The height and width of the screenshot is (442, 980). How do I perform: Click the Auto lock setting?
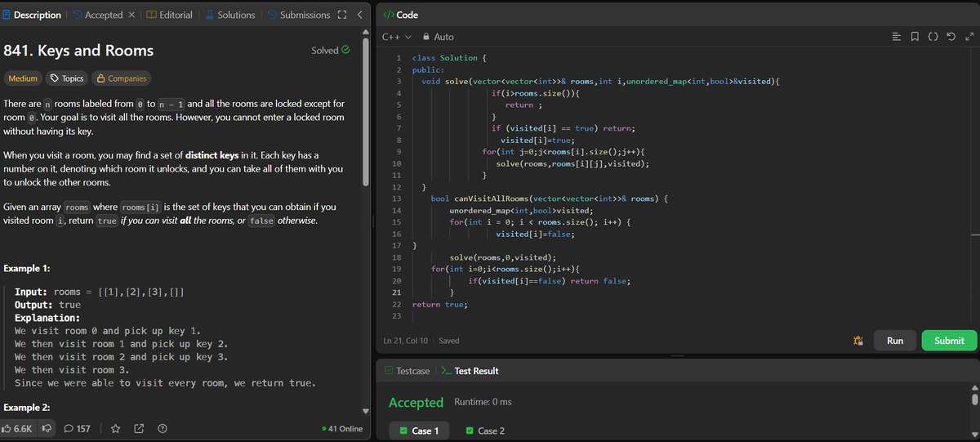click(438, 37)
